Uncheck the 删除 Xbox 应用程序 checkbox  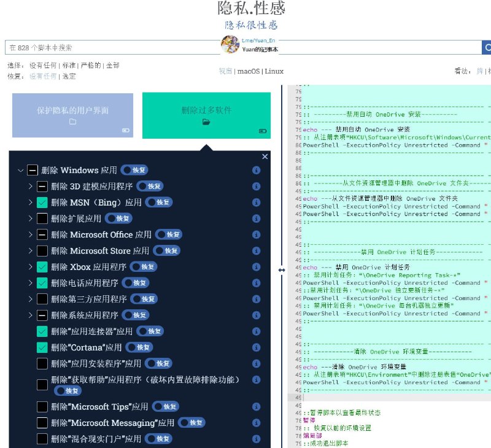point(42,267)
